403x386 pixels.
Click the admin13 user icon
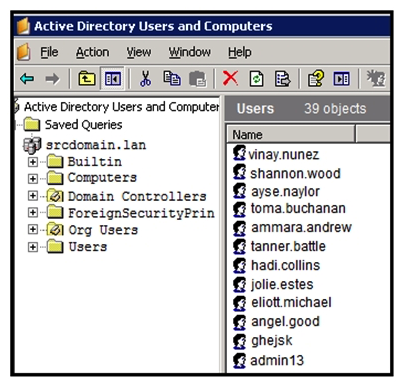click(x=239, y=360)
